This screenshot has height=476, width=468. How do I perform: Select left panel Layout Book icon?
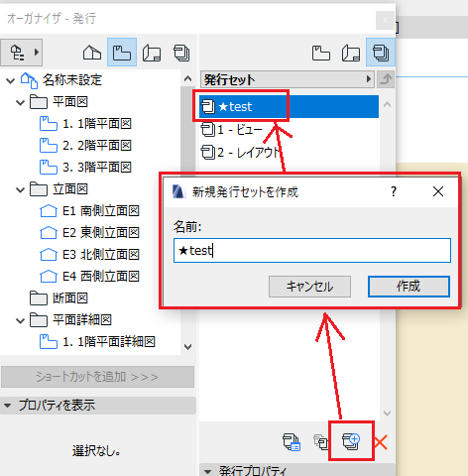click(x=152, y=54)
